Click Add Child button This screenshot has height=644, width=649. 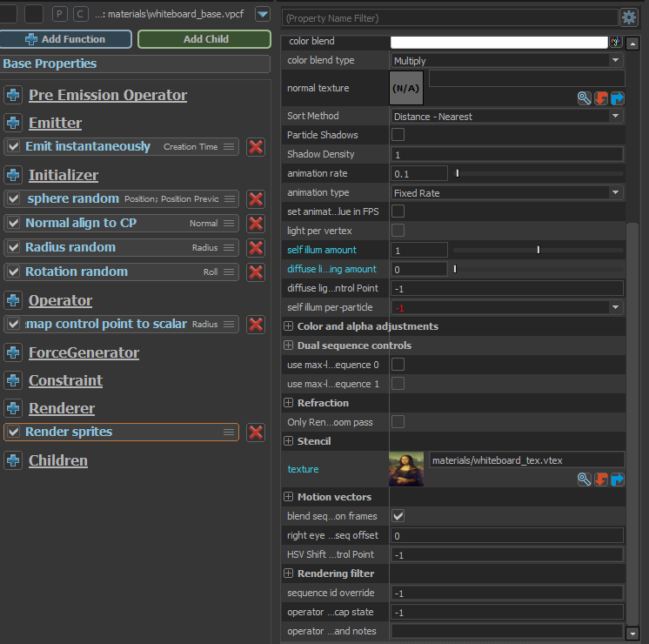click(204, 39)
